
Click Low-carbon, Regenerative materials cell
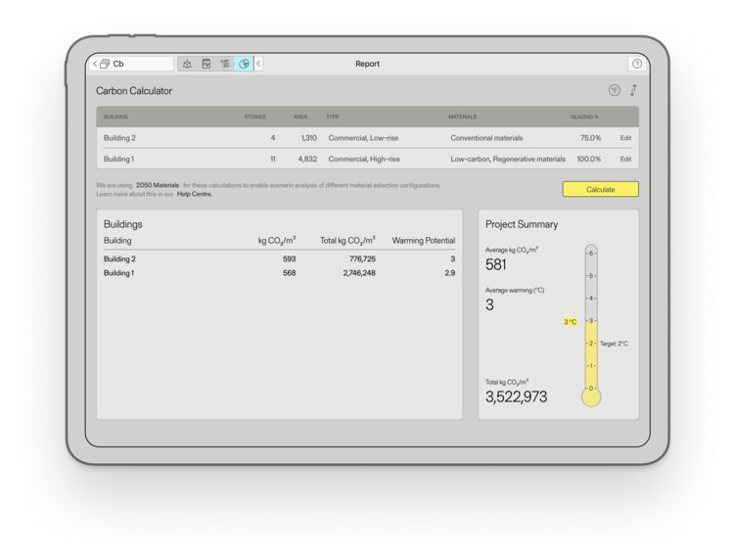point(508,160)
